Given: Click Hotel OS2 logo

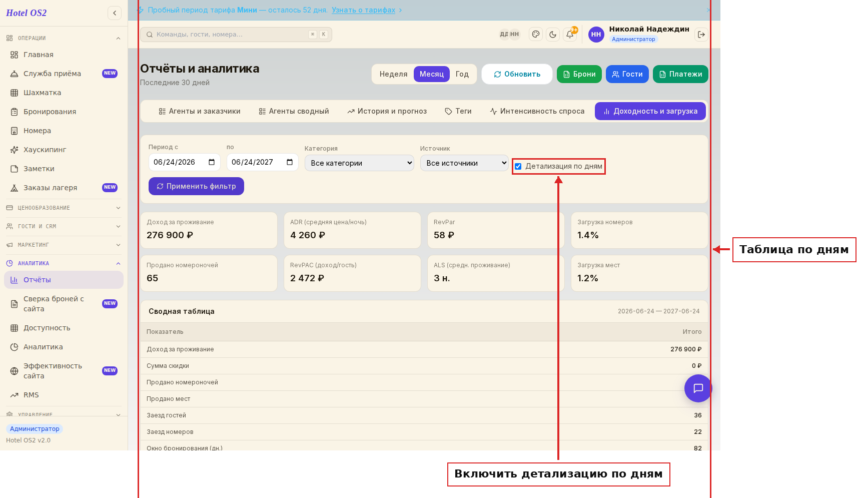Looking at the screenshot, I should click(27, 13).
